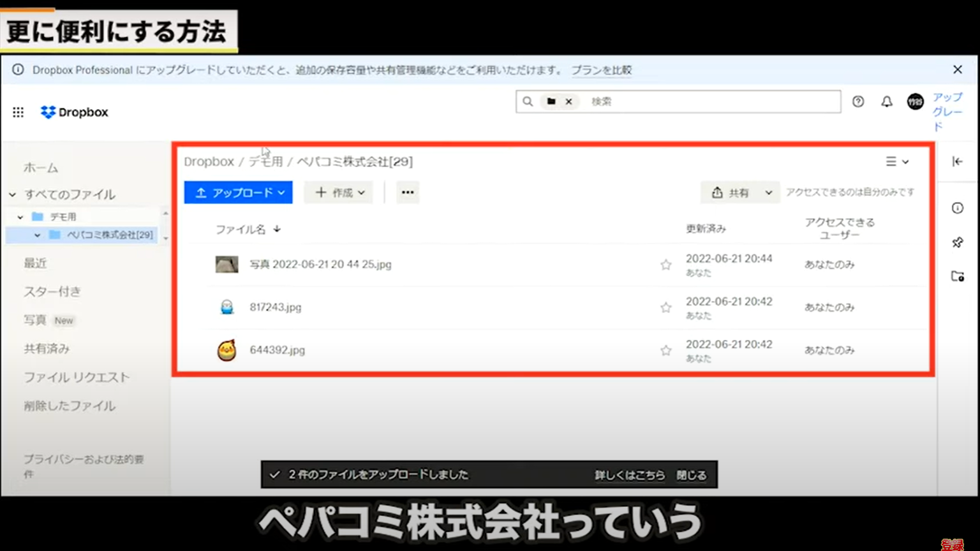The image size is (980, 551).
Task: Star the 写真 2022-06-21 file
Action: pos(665,265)
